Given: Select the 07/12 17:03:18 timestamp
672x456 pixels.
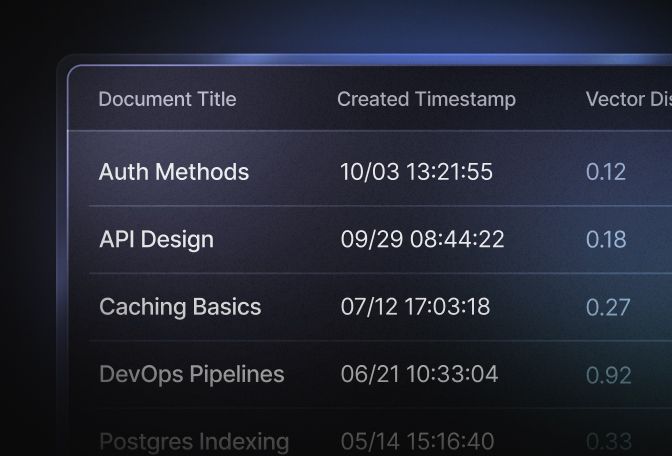Looking at the screenshot, I should [415, 307].
